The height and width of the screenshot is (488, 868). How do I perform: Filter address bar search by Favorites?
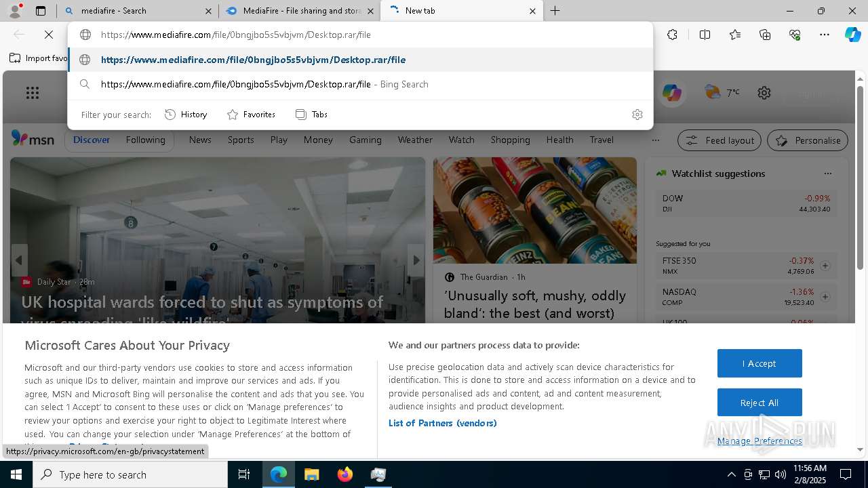(x=251, y=115)
